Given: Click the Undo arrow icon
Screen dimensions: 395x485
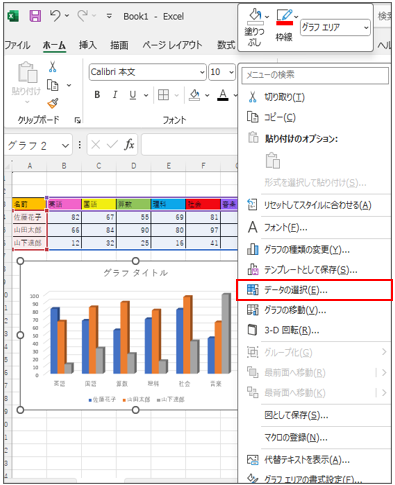Looking at the screenshot, I should pos(55,15).
